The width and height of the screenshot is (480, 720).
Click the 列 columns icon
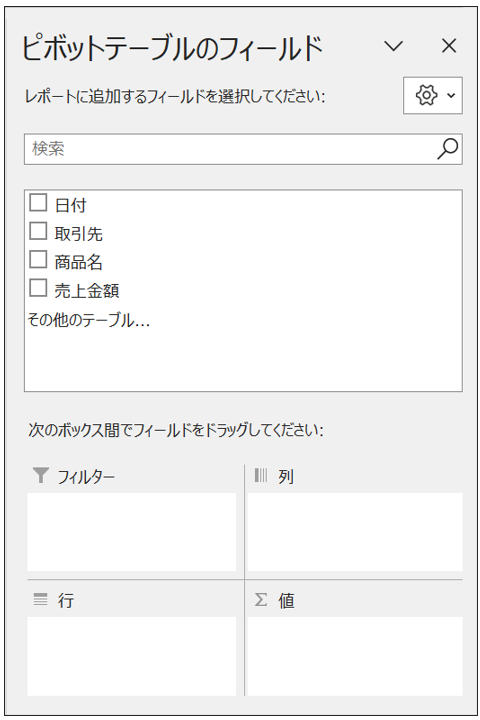tap(261, 475)
